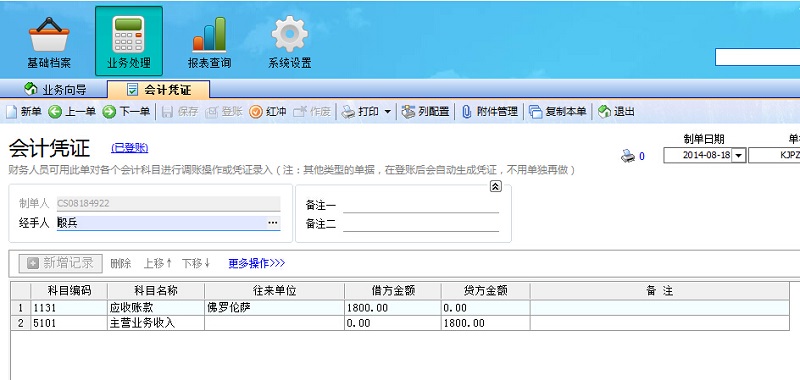Open the 基础档案 basket module
This screenshot has width=800, height=380.
[x=48, y=43]
